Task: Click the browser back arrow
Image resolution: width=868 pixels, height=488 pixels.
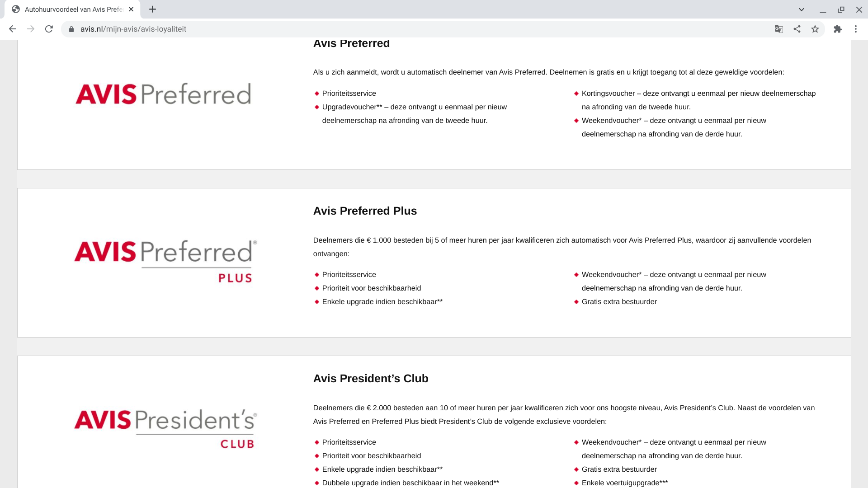Action: [x=13, y=29]
